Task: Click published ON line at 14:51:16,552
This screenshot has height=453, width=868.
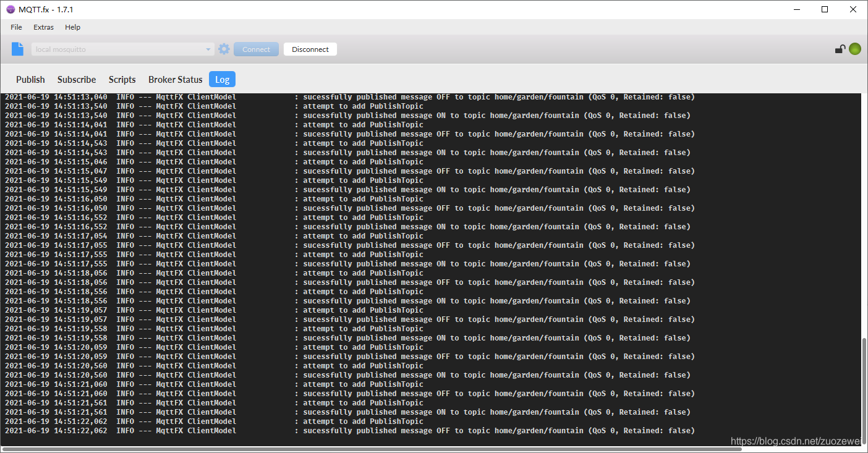Action: (x=347, y=227)
